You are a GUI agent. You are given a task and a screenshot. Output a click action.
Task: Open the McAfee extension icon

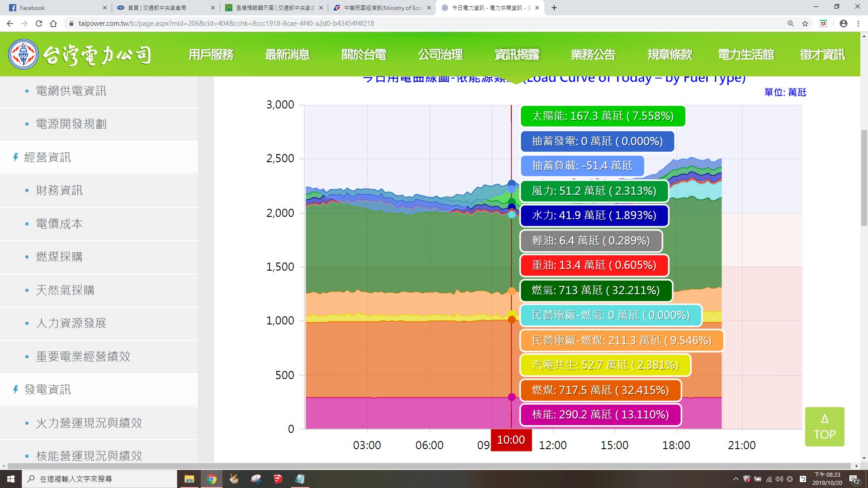pos(823,23)
